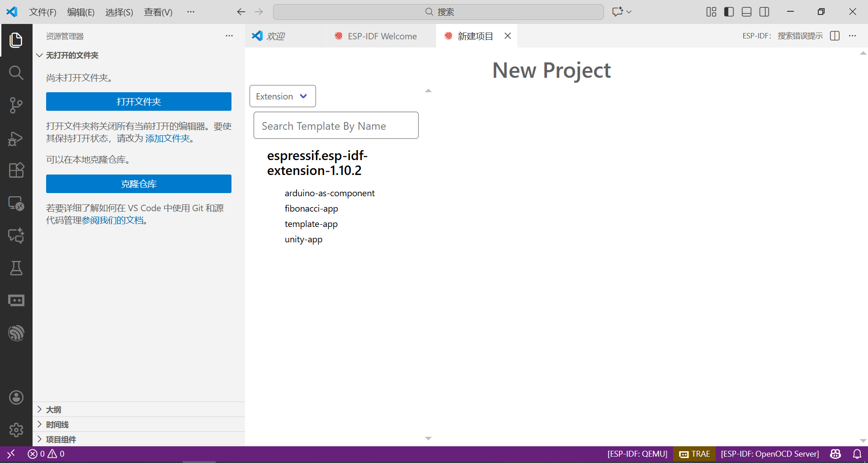Open the Testing flask view
Screen dimensions: 868x463
click(x=16, y=268)
